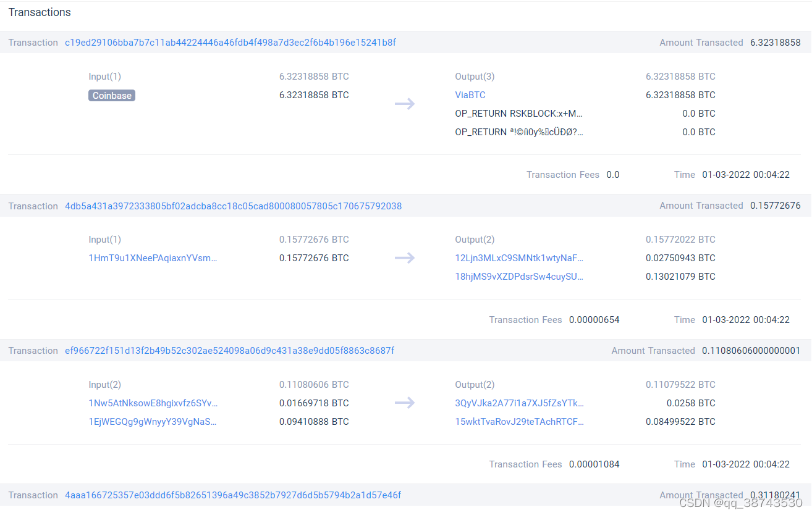This screenshot has height=515, width=812.
Task: Select Transaction Fees value 0.00000654
Action: [594, 320]
